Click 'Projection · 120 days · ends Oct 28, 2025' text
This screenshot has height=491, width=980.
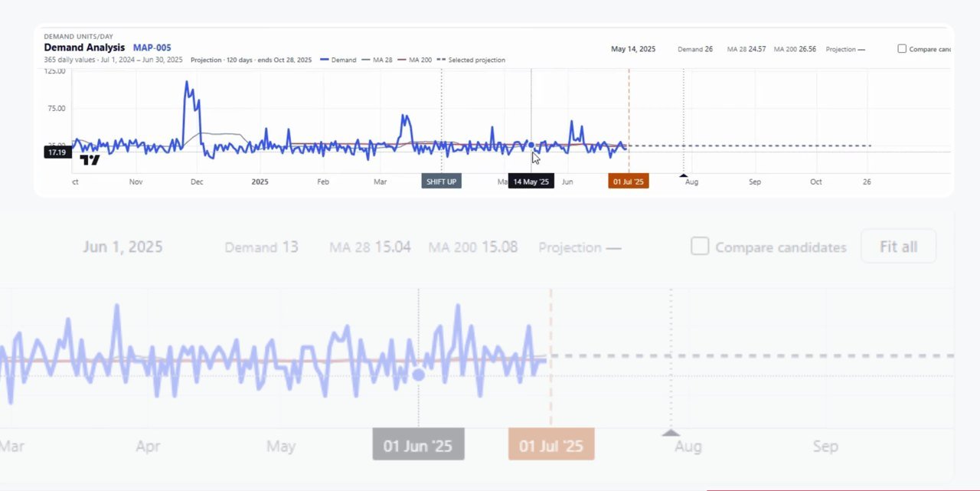tap(251, 60)
